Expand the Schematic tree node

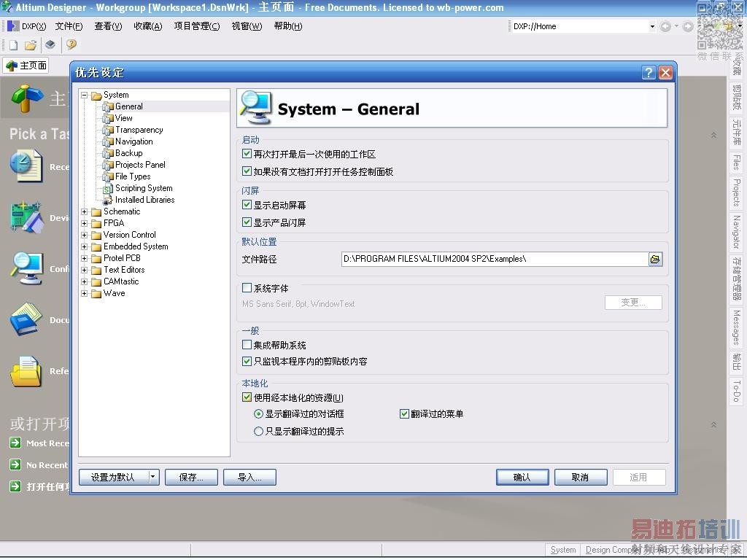coord(85,212)
